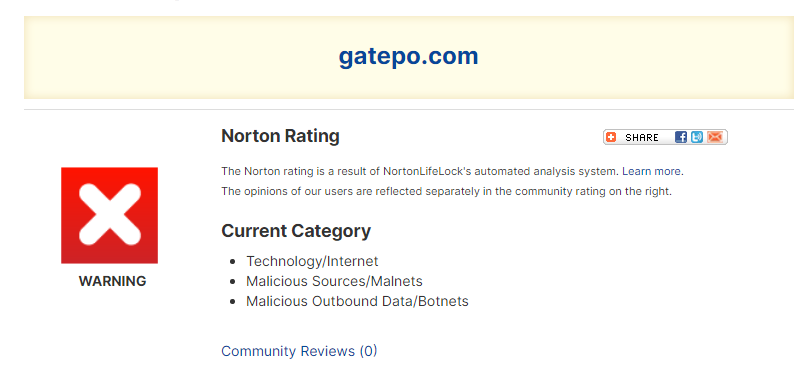
Task: Click the Malicious Sources/Malnets category item
Action: [334, 281]
